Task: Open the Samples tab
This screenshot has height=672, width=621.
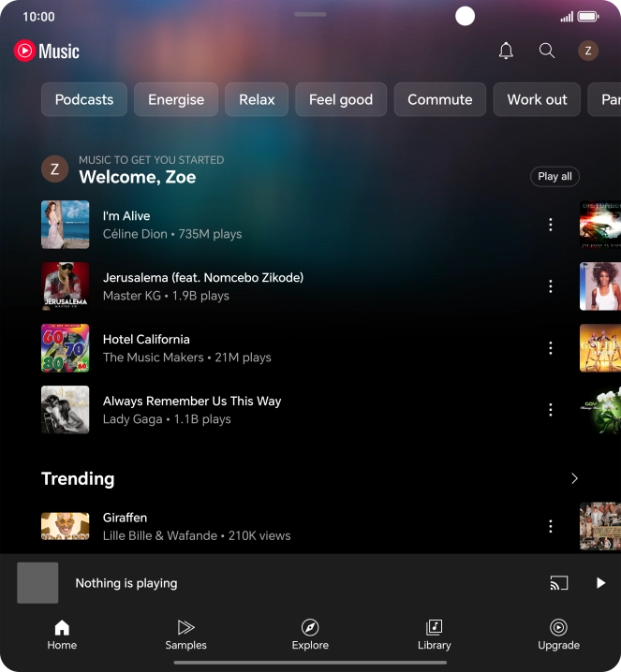Action: 185,634
